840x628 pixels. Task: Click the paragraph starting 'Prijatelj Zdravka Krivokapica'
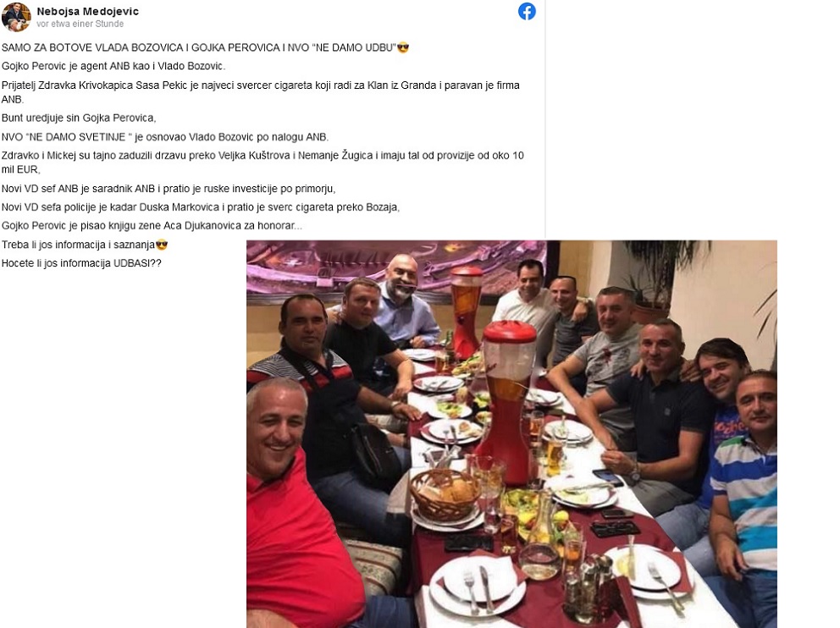261,92
